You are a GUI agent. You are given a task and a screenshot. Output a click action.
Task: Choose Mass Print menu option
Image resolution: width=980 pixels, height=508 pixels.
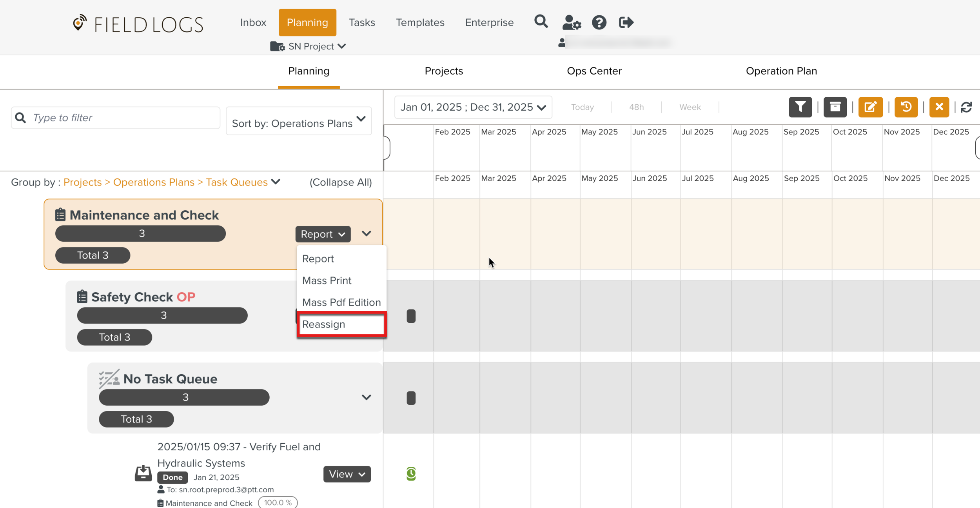327,280
